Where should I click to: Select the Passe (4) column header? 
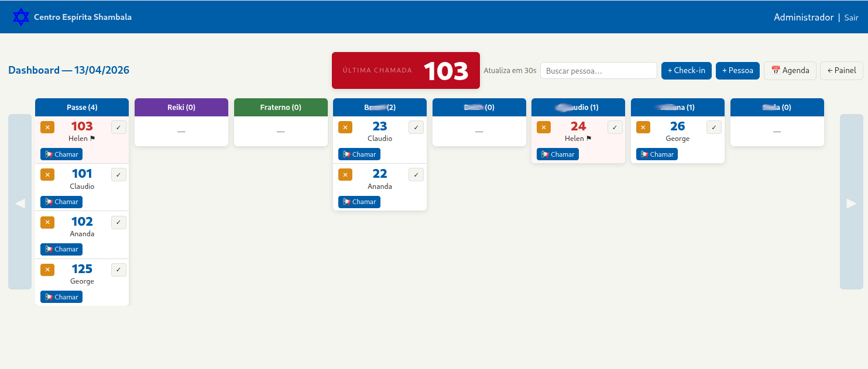click(81, 107)
